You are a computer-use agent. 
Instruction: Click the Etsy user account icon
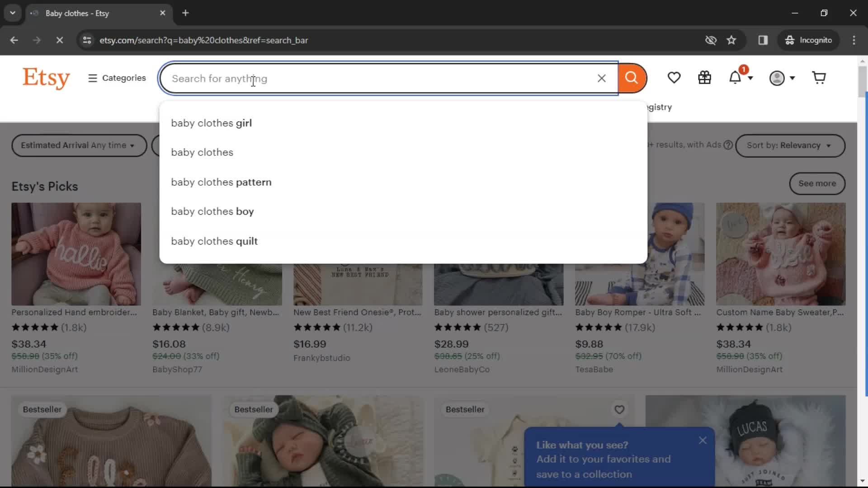point(778,77)
